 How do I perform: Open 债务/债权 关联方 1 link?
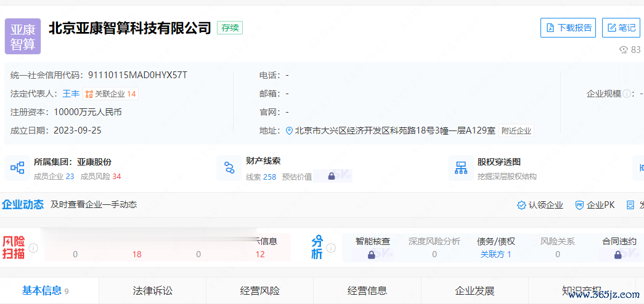(x=496, y=254)
